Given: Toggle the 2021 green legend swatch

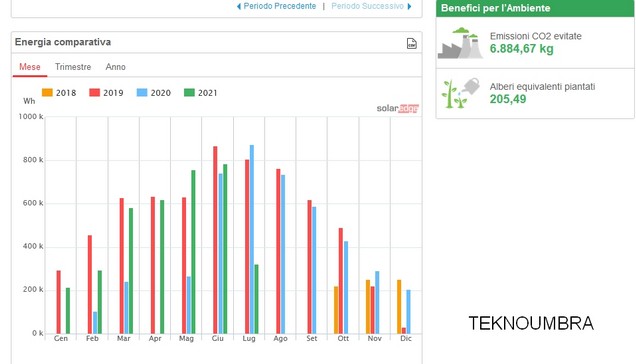Looking at the screenshot, I should (x=189, y=93).
